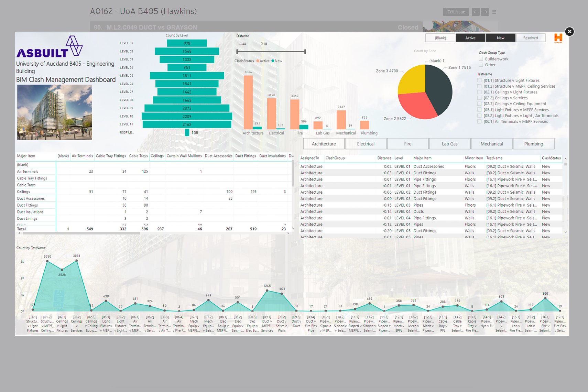
Task: Tick the Builderswork checkbox
Action: pyautogui.click(x=481, y=59)
